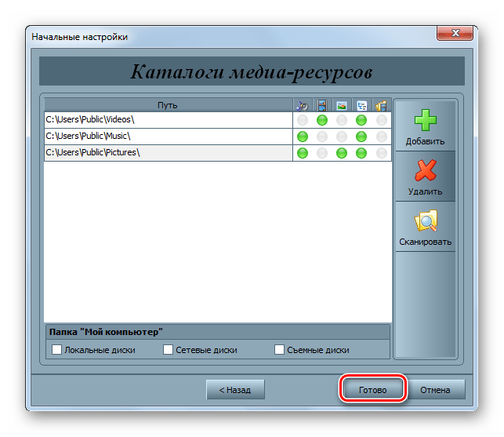This screenshot has height=437, width=504.
Task: Toggle photo indicator for the Music folder row
Action: click(x=342, y=137)
